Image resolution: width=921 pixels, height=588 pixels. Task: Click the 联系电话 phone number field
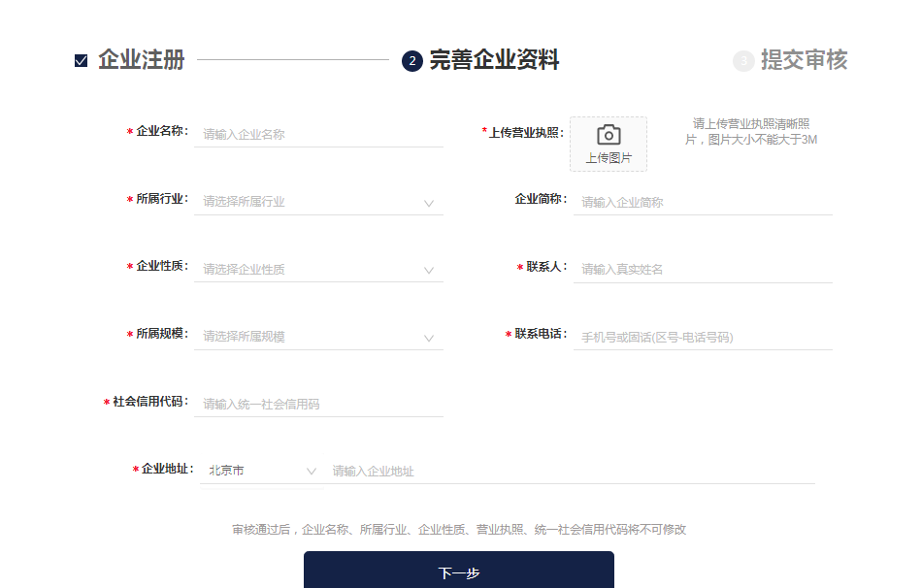point(703,337)
